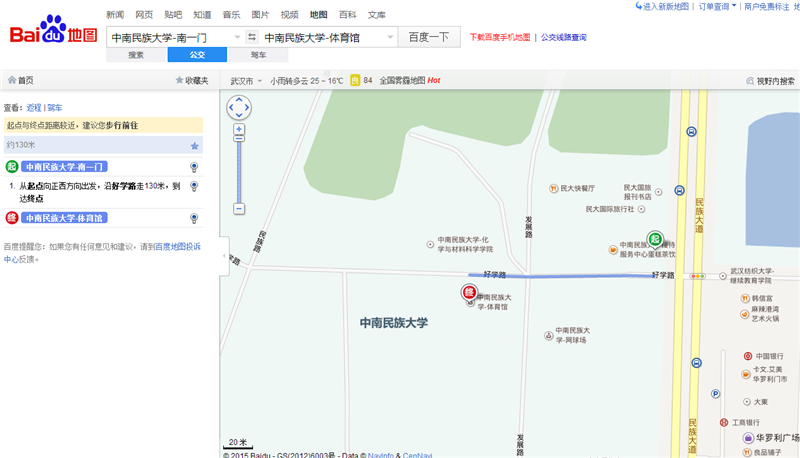Image resolution: width=800 pixels, height=458 pixels.
Task: Click the red destination marker on map
Action: (468, 292)
